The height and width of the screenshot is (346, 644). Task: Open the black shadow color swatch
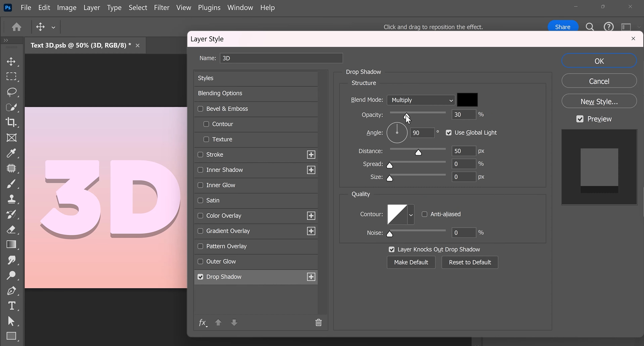tap(467, 100)
